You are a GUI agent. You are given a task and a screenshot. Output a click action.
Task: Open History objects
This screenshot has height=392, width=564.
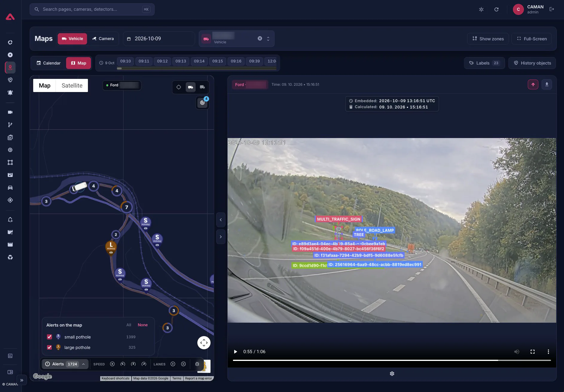click(x=532, y=63)
